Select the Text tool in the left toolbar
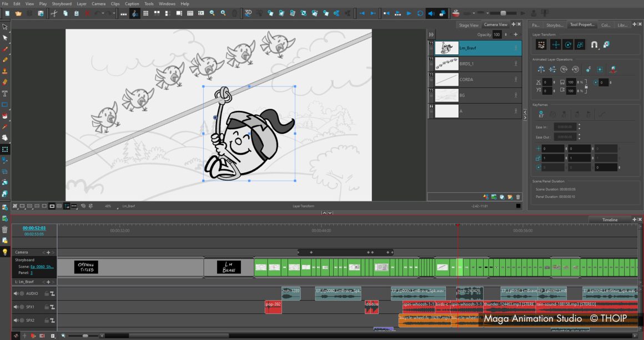644x340 pixels. pyautogui.click(x=5, y=93)
